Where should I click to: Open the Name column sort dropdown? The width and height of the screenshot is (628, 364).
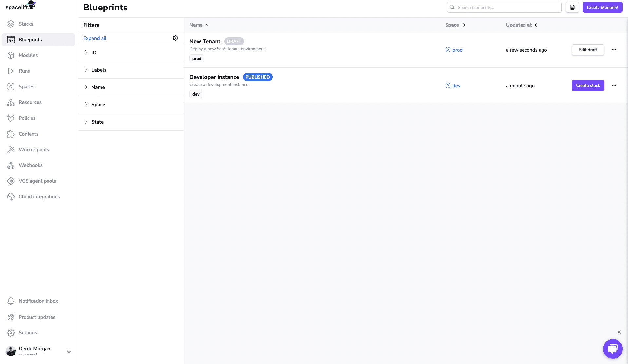pyautogui.click(x=199, y=25)
